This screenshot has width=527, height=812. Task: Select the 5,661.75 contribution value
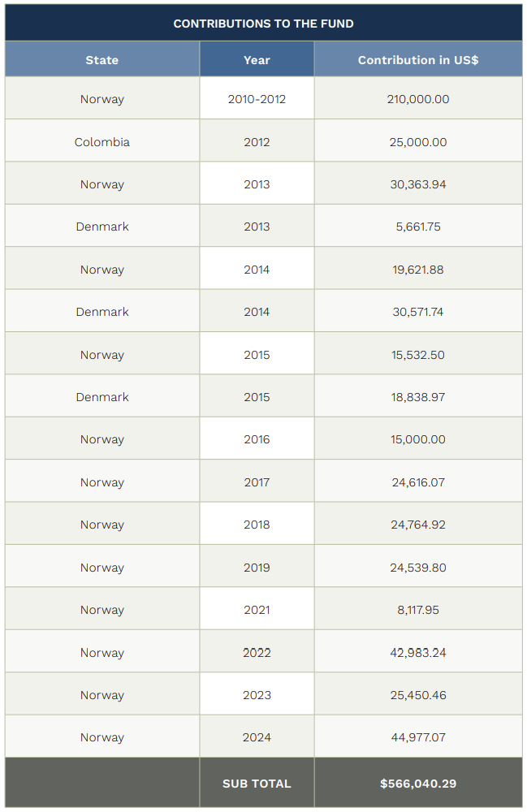click(417, 227)
